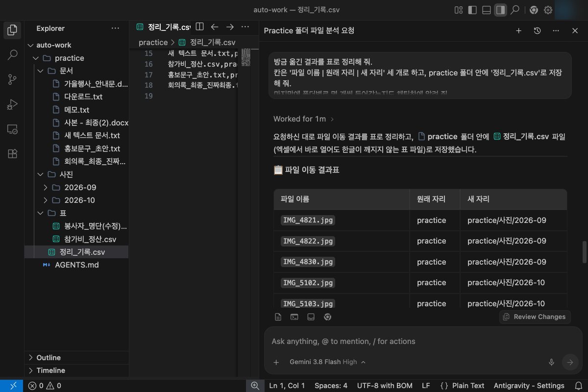This screenshot has height=392, width=588.
Task: Click the microphone voice input icon
Action: pos(551,362)
